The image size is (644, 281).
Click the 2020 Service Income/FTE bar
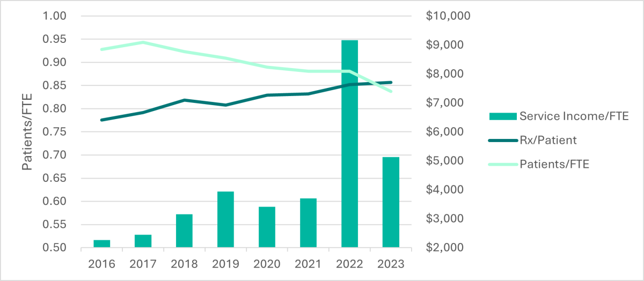[267, 227]
